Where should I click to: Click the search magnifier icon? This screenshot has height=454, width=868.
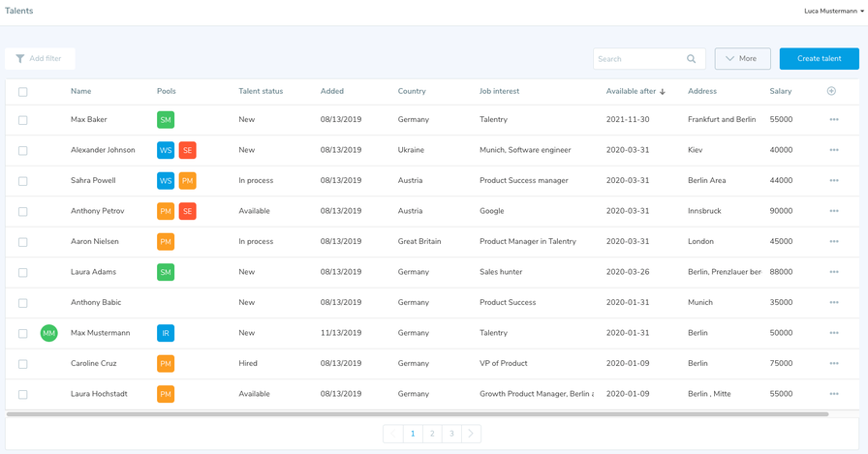[691, 59]
